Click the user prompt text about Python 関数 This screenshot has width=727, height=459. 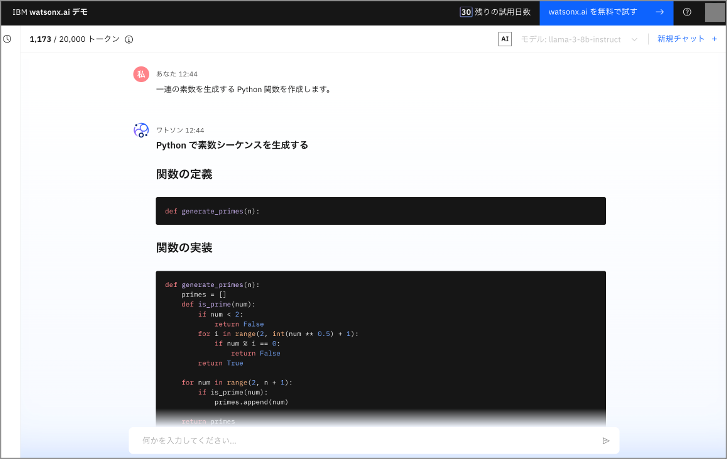[x=243, y=89]
